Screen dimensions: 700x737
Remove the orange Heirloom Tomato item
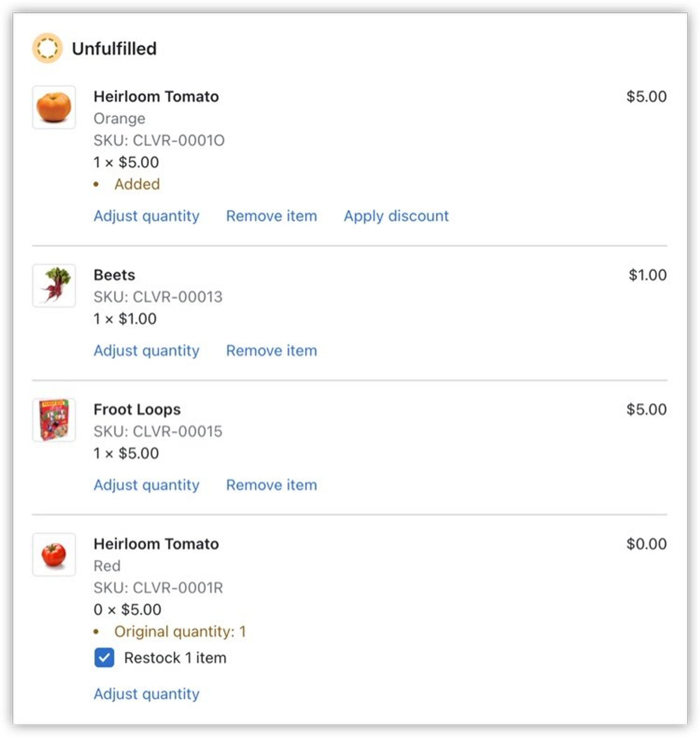coord(271,216)
